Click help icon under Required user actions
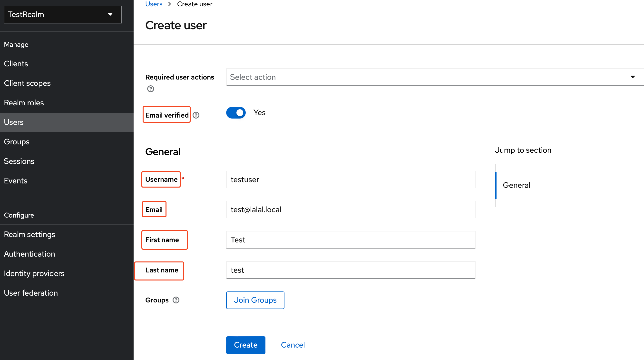Screen dimensions: 644x360 point(150,89)
